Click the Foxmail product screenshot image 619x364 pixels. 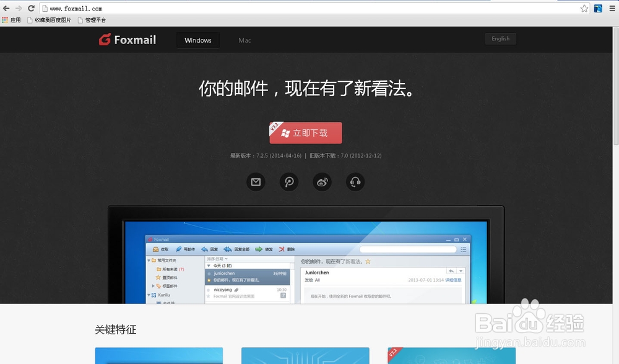(x=306, y=254)
